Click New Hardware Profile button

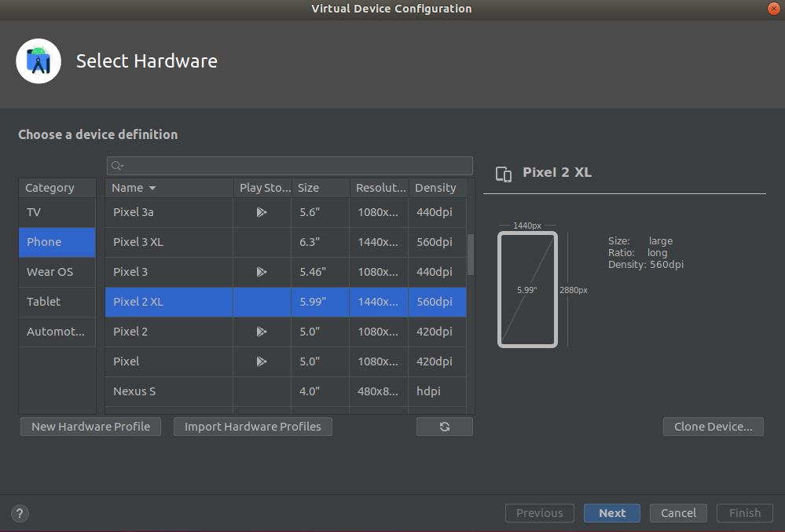(x=90, y=427)
